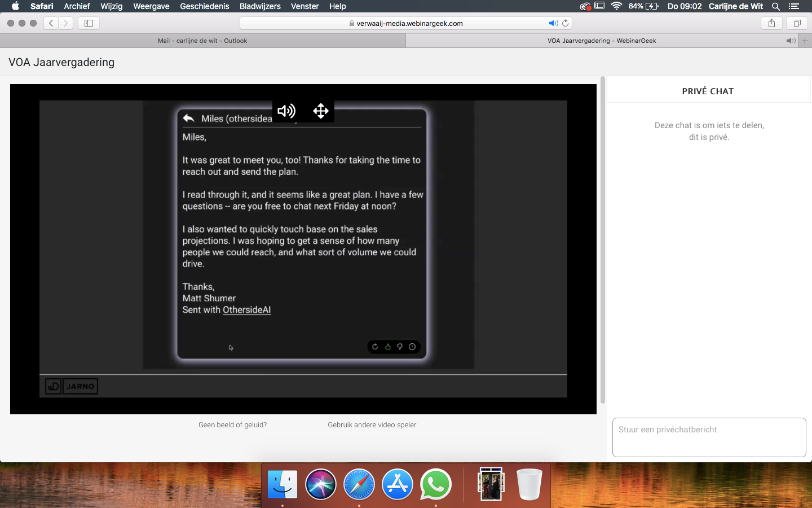812x508 pixels.
Task: Click the four-arrow move icon on video
Action: 321,111
